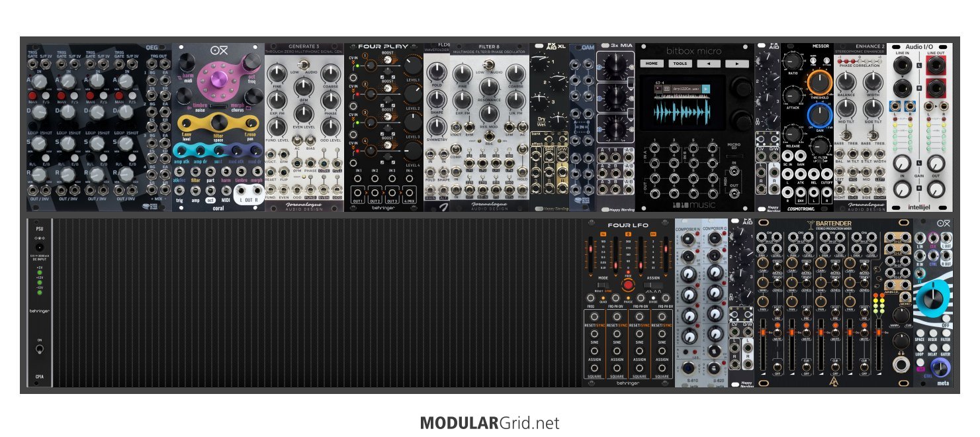Click the IN gain knob on Audio I/O
The image size is (980, 437).
(x=901, y=165)
